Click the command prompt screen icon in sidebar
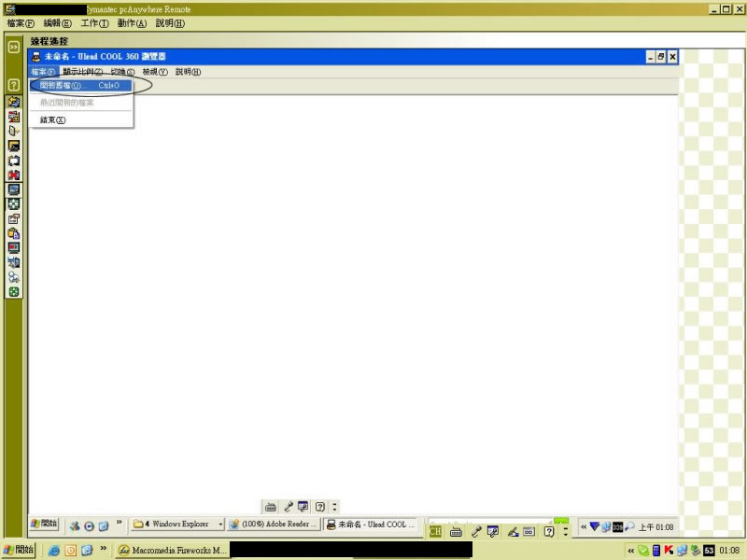747x560 pixels. pyautogui.click(x=14, y=147)
